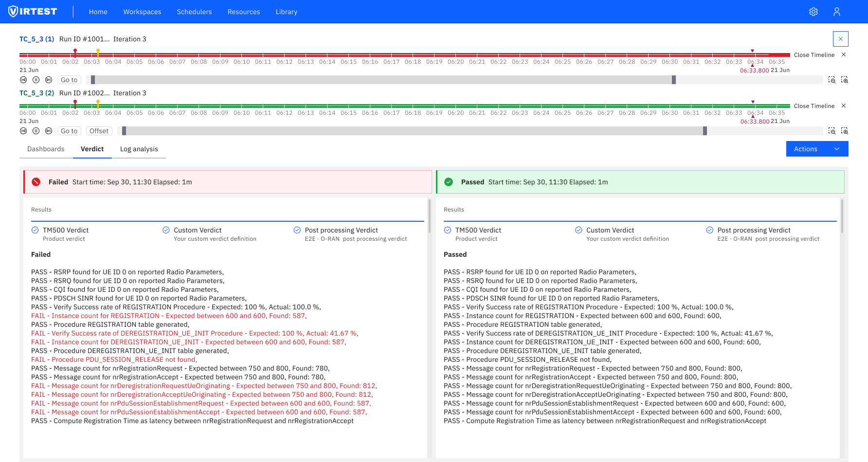868x462 pixels.
Task: Switch to the Log analysis tab
Action: 139,149
